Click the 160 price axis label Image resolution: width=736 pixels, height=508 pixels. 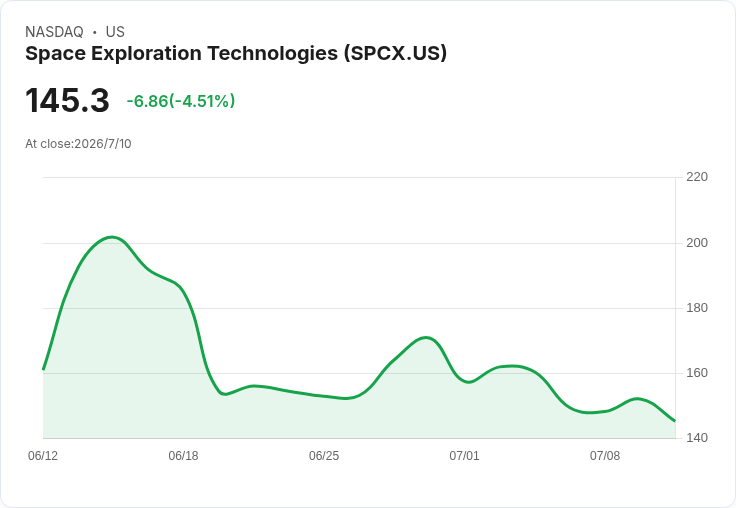click(697, 373)
